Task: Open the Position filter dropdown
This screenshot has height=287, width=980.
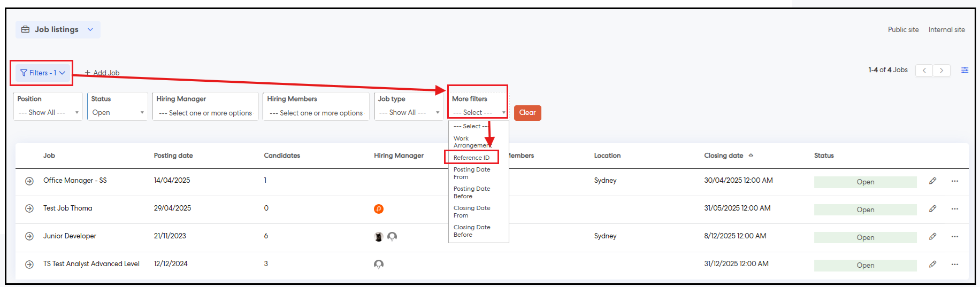Action: pos(48,112)
